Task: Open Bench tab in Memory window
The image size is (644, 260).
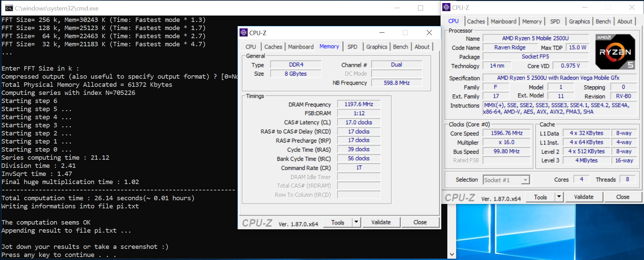Action: (401, 47)
